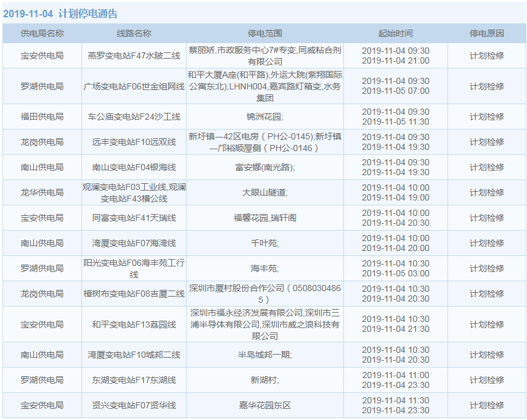
Task: Click the 半岛城邦一期 outage area
Action: click(x=264, y=355)
